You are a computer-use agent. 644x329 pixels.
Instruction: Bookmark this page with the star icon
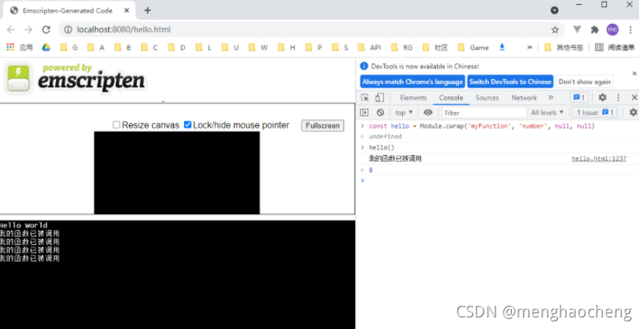coord(555,30)
